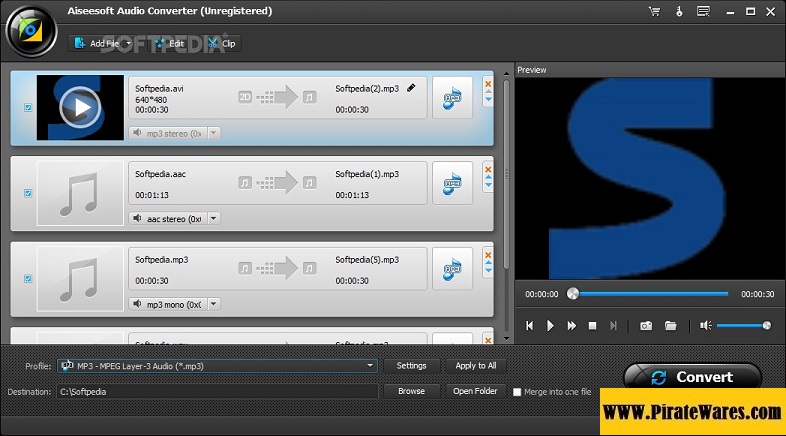Screen dimensions: 786x436
Task: Mute the preview volume speaker icon
Action: click(x=705, y=325)
